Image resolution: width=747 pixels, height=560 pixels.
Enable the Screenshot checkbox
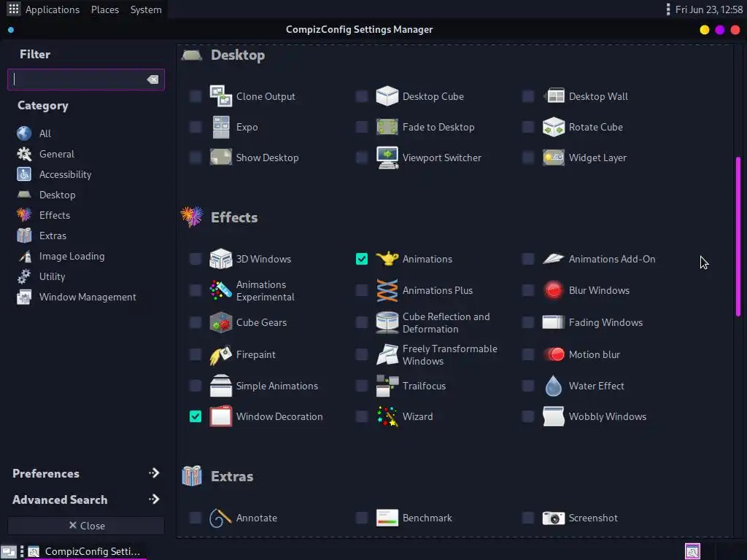(528, 518)
